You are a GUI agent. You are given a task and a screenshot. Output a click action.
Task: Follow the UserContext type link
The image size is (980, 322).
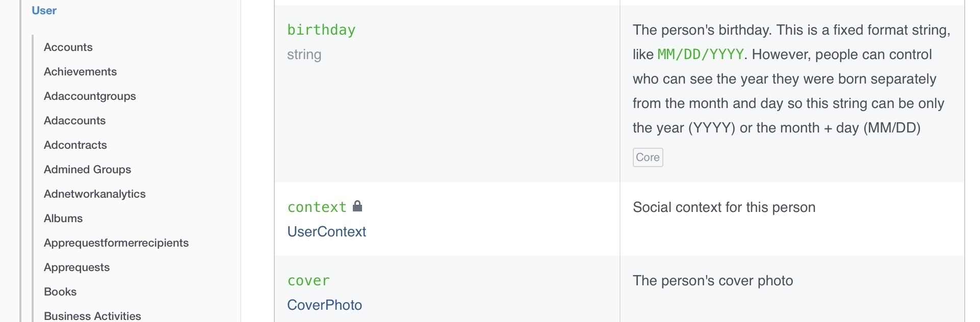(x=326, y=232)
